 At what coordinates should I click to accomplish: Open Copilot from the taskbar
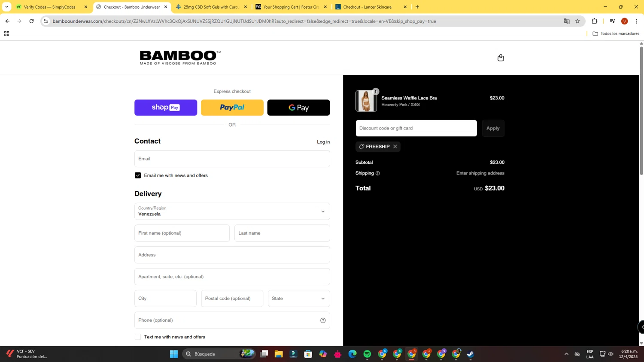[323, 354]
